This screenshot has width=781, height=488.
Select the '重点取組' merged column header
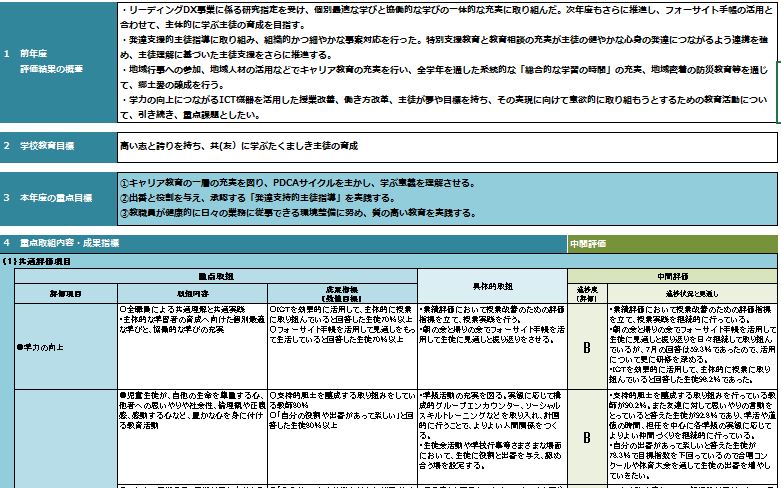[x=214, y=273]
